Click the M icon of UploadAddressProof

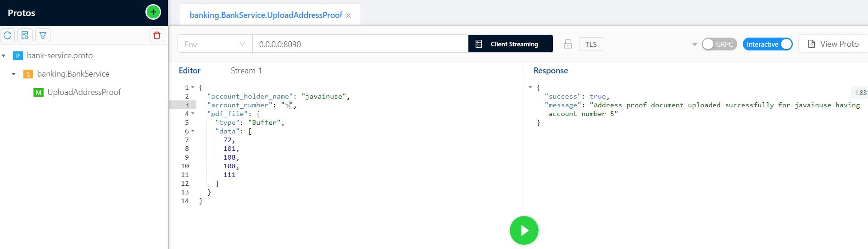(x=39, y=92)
